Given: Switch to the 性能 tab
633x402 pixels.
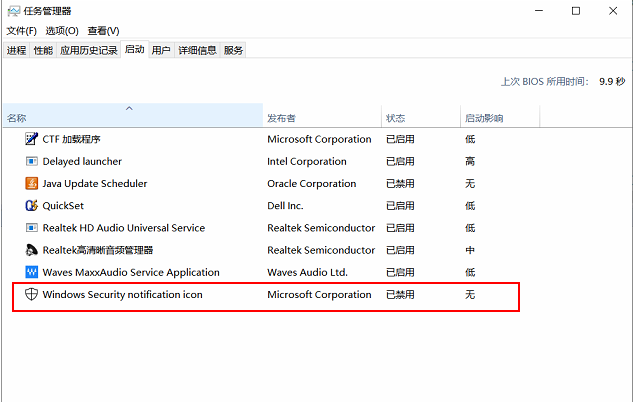Looking at the screenshot, I should click(x=43, y=50).
